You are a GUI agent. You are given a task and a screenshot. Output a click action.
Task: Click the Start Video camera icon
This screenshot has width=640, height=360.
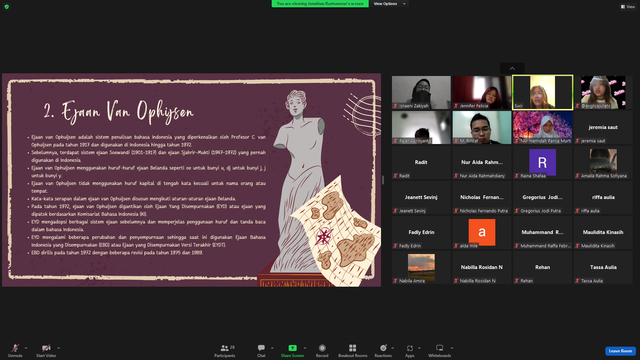(46, 348)
